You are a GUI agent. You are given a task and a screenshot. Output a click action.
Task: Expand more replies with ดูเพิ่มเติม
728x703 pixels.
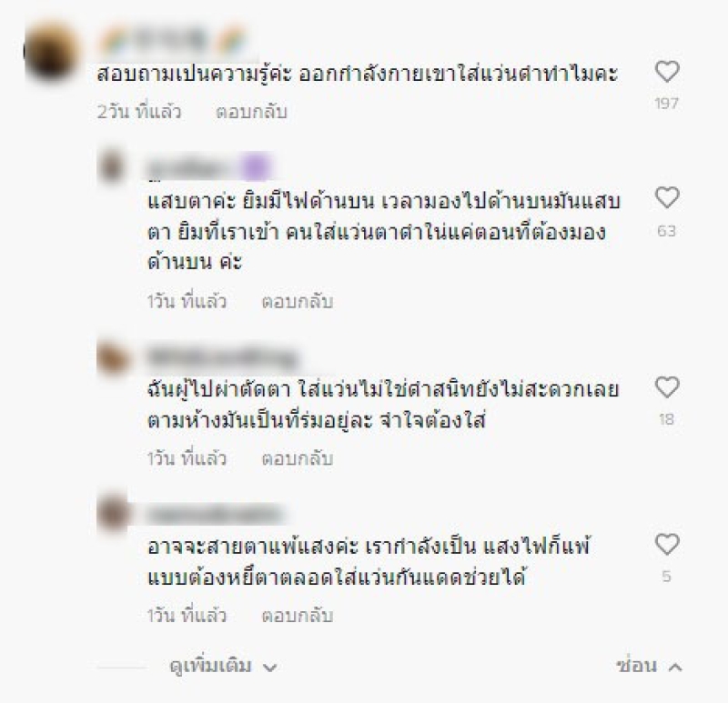point(210,666)
